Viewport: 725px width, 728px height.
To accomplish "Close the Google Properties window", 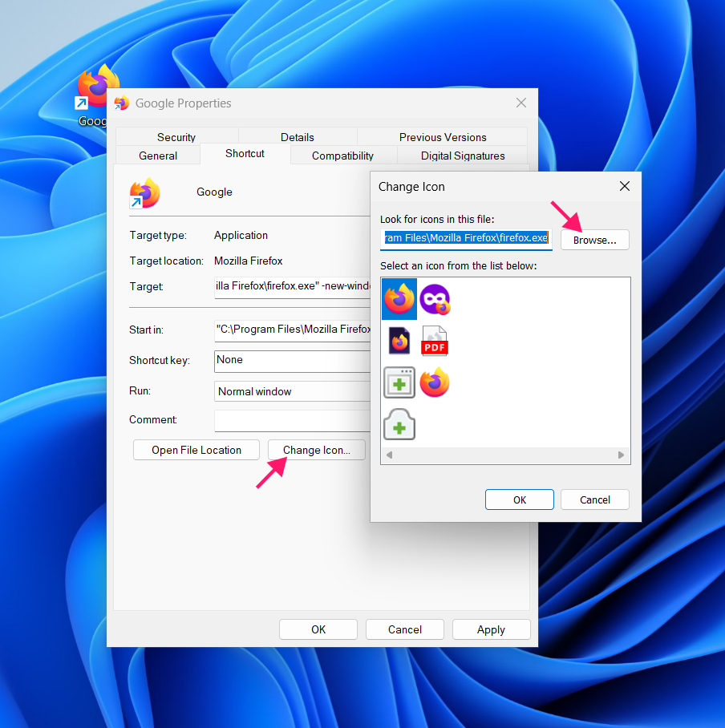I will coord(521,103).
